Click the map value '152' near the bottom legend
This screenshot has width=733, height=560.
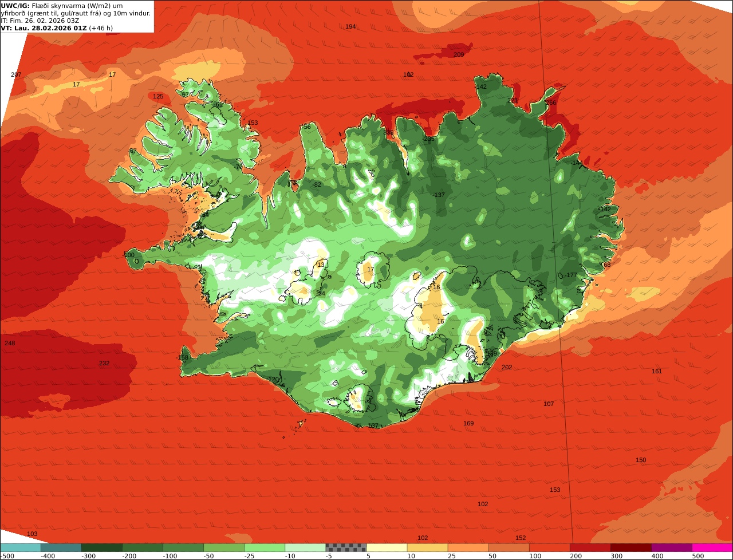tap(521, 538)
